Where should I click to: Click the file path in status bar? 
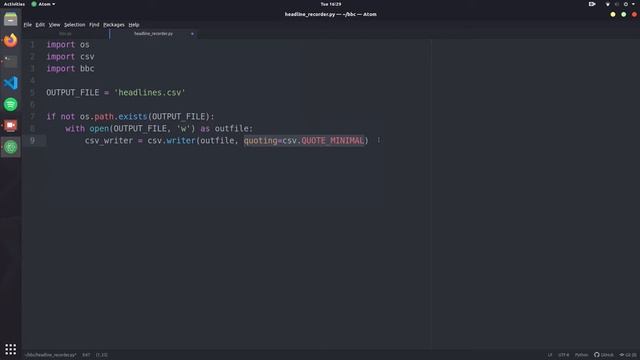[x=51, y=355]
